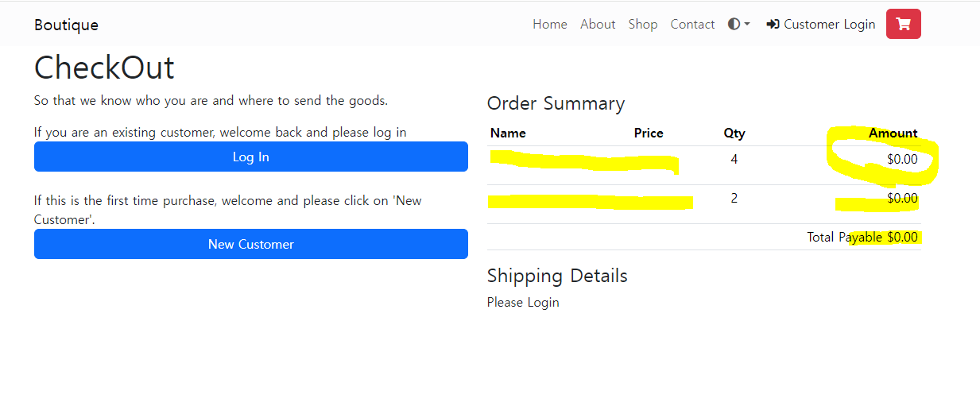Open the red shopping cart button
980x410 pixels.
903,24
